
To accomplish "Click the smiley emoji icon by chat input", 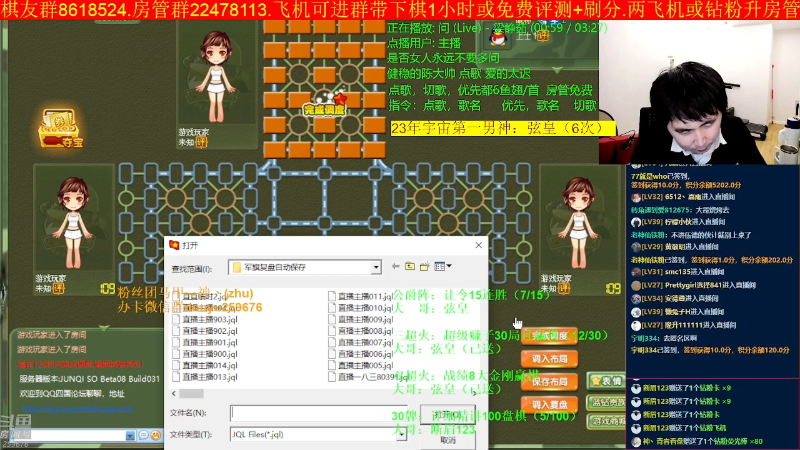I will pos(156,435).
